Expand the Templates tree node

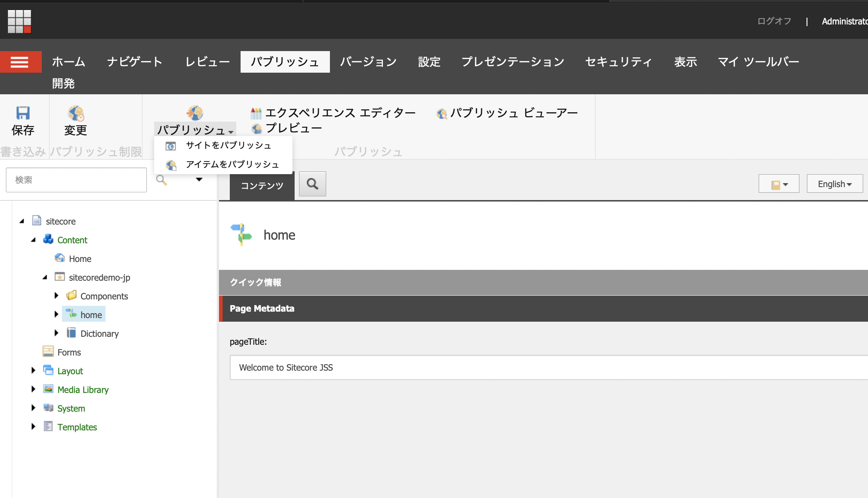(33, 427)
